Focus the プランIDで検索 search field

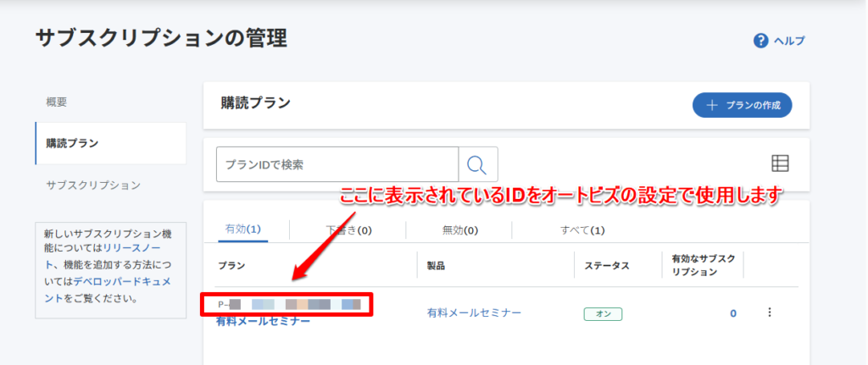(337, 164)
